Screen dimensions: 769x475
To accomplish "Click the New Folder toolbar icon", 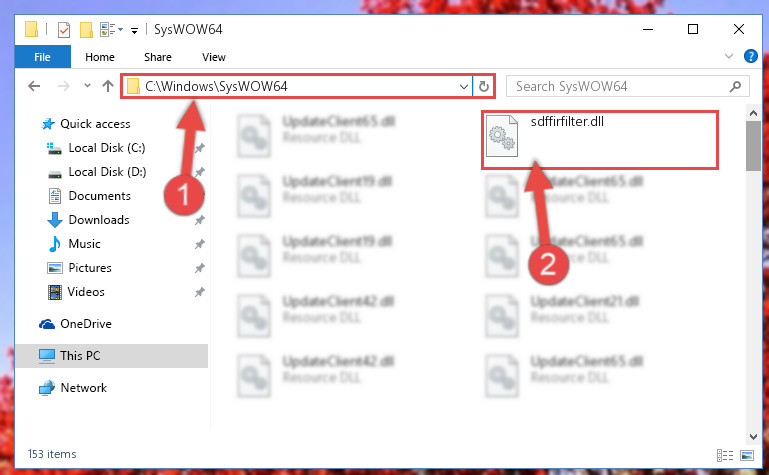I will pos(86,30).
